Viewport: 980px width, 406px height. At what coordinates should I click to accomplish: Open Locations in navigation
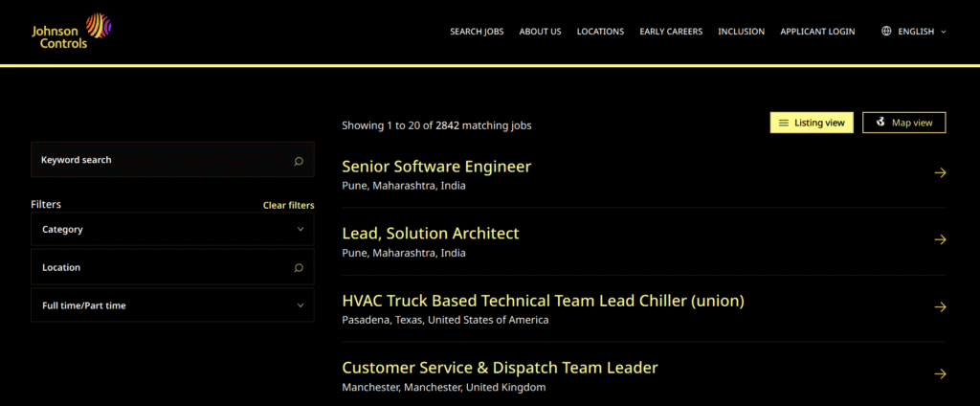(x=600, y=32)
